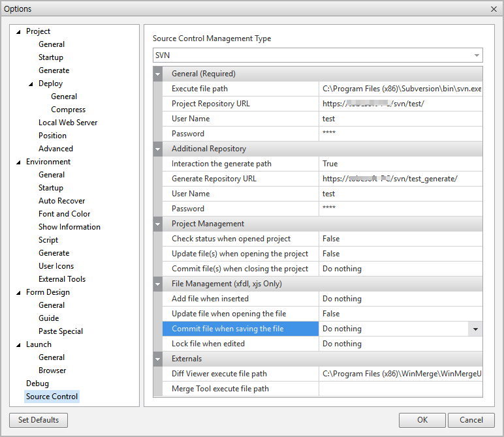Open the Local Web Server settings
Screen dimensions: 504x437
67,123
